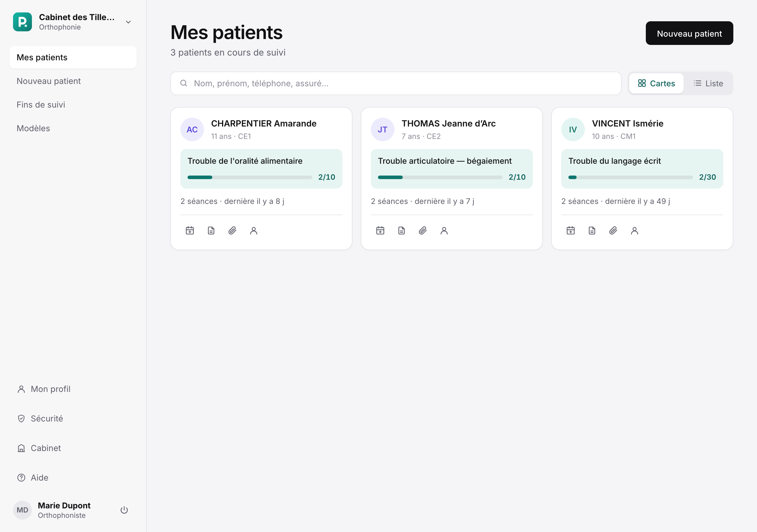Switch to Liste view
757x532 pixels.
tap(708, 83)
